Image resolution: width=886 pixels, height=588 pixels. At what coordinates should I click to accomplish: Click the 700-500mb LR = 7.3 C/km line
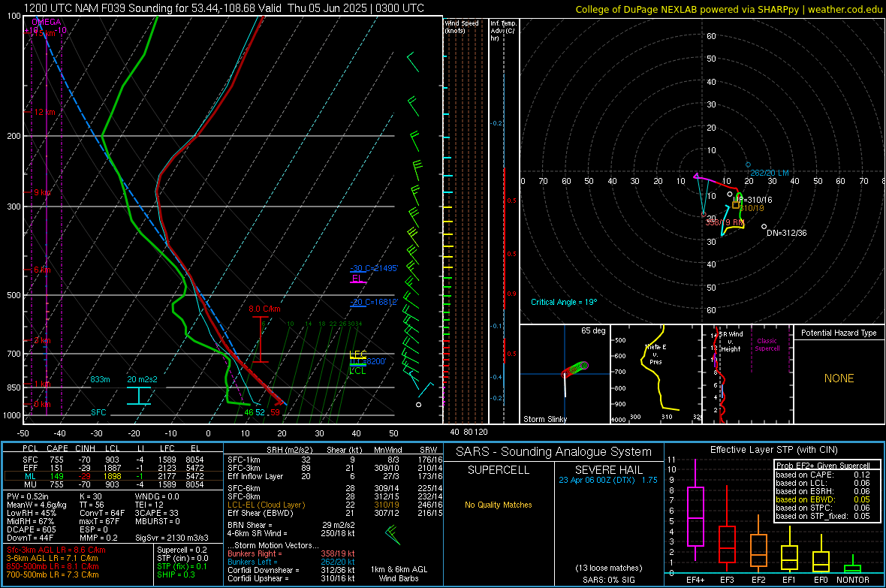pos(53,574)
